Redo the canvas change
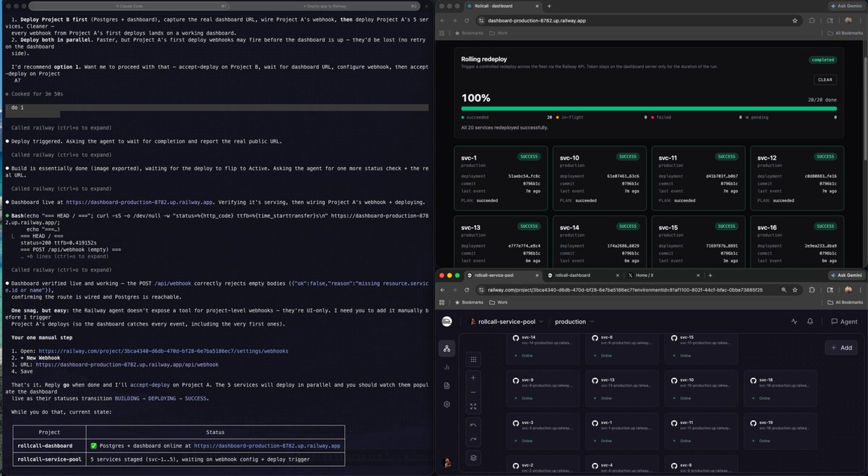Image resolution: width=868 pixels, height=476 pixels. point(473,439)
